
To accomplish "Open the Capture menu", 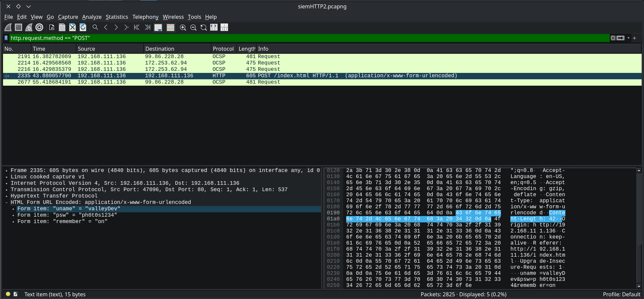I will 68,17.
